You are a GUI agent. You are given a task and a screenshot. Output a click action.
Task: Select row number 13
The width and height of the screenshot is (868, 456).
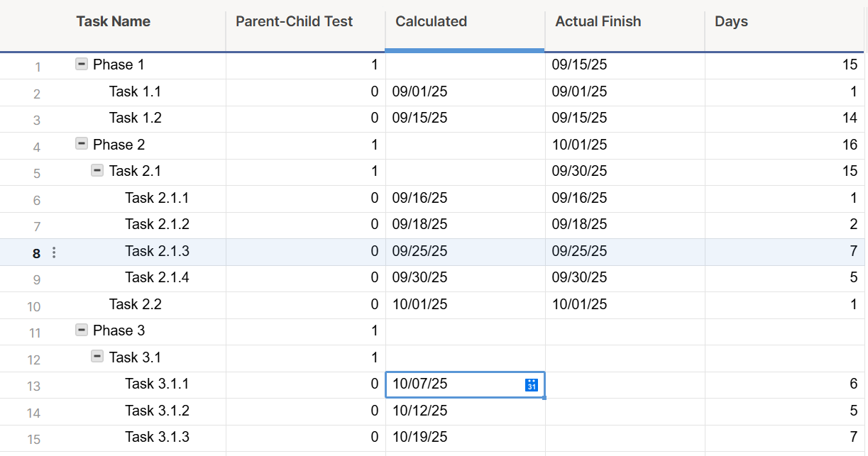click(x=34, y=387)
